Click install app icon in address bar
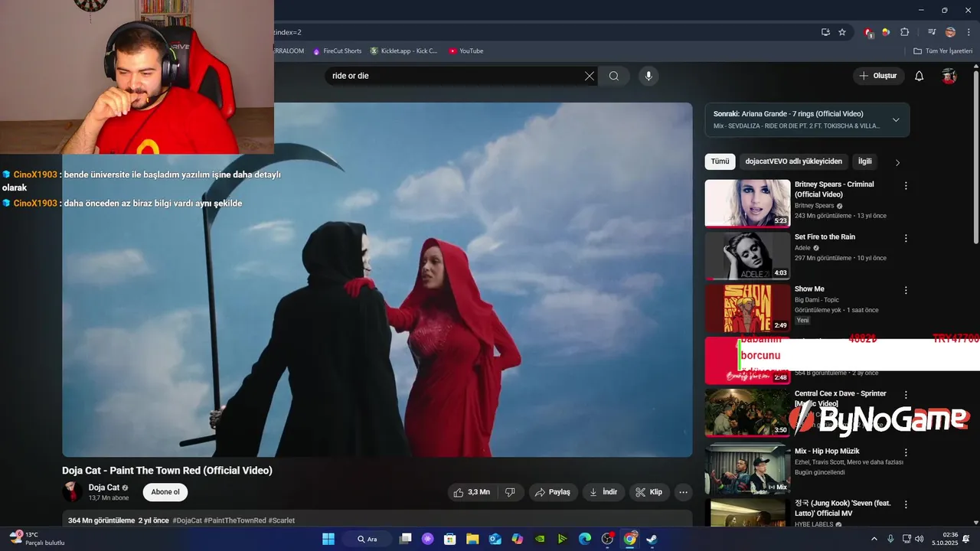Image resolution: width=980 pixels, height=551 pixels. 825,32
